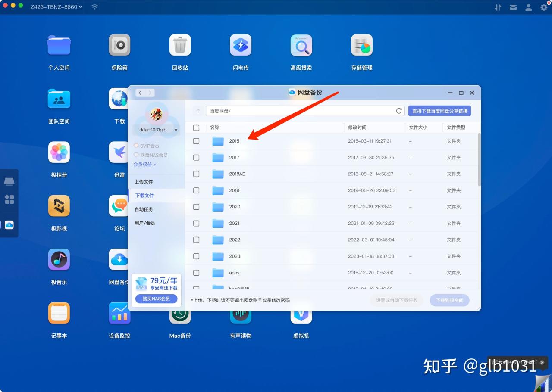The width and height of the screenshot is (552, 392).
Task: Click 直接下载百度网盘分享链接 button
Action: coord(439,111)
